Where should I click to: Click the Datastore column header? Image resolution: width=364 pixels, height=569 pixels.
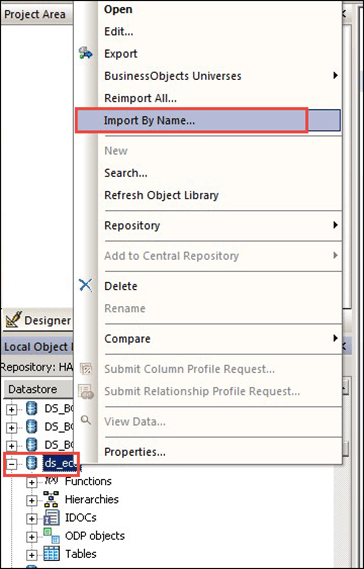[38, 389]
